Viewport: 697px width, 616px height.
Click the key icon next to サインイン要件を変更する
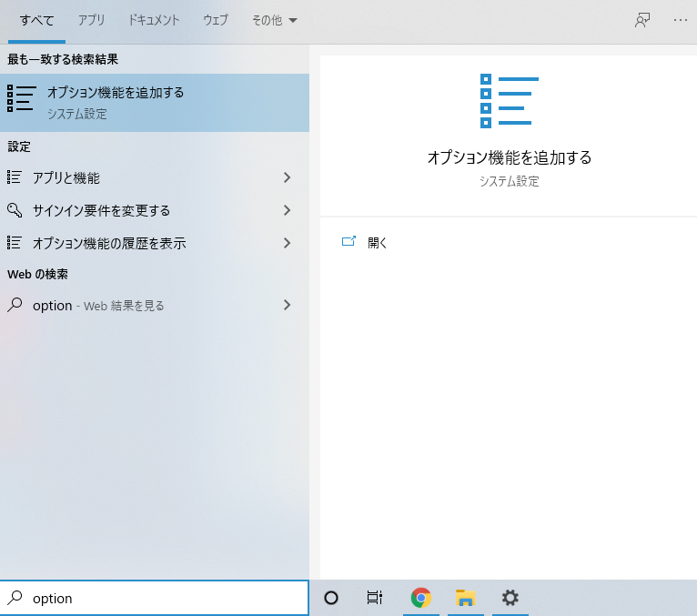pyautogui.click(x=15, y=210)
